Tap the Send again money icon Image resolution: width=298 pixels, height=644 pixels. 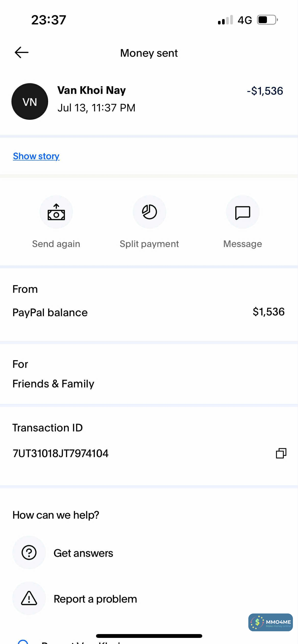click(56, 212)
